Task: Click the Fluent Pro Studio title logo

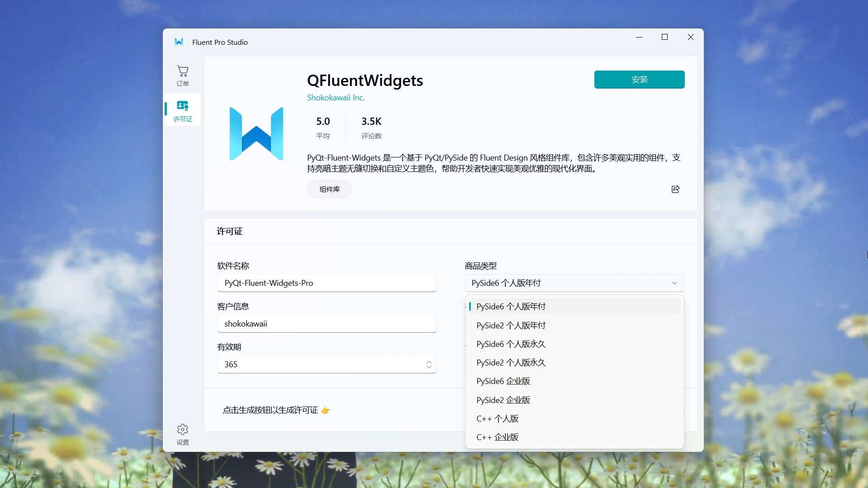Action: click(179, 42)
